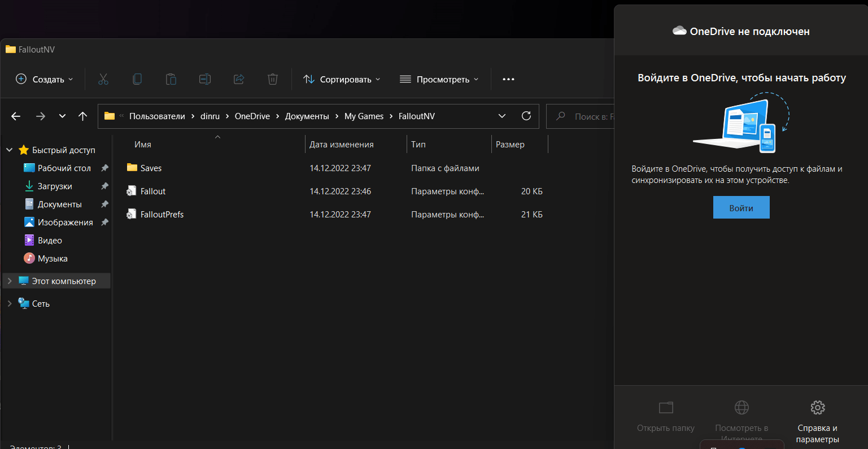Click pin icon next to Документы
Viewport: 868px width, 449px height.
click(104, 204)
